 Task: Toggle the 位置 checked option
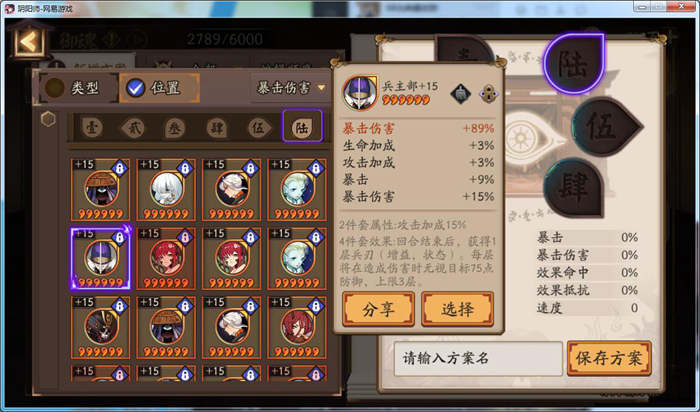point(159,88)
